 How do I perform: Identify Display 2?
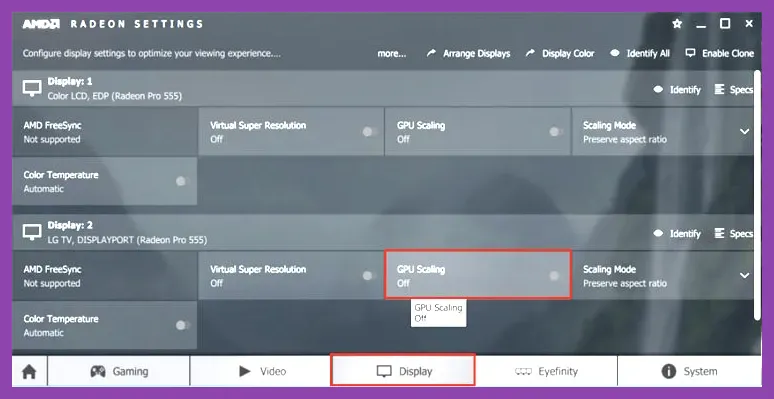tap(677, 234)
